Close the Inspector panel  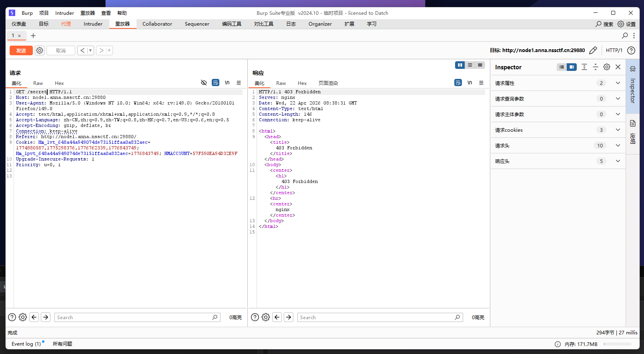coord(618,67)
